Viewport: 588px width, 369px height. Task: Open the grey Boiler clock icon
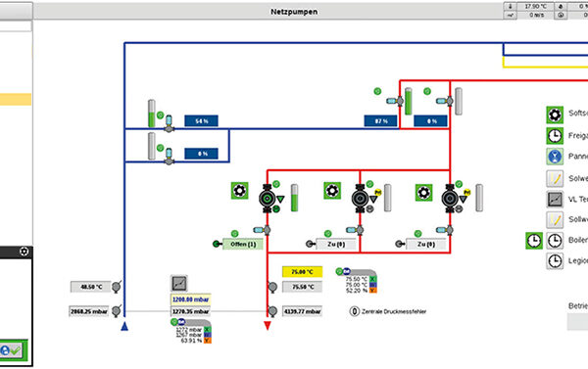click(555, 241)
